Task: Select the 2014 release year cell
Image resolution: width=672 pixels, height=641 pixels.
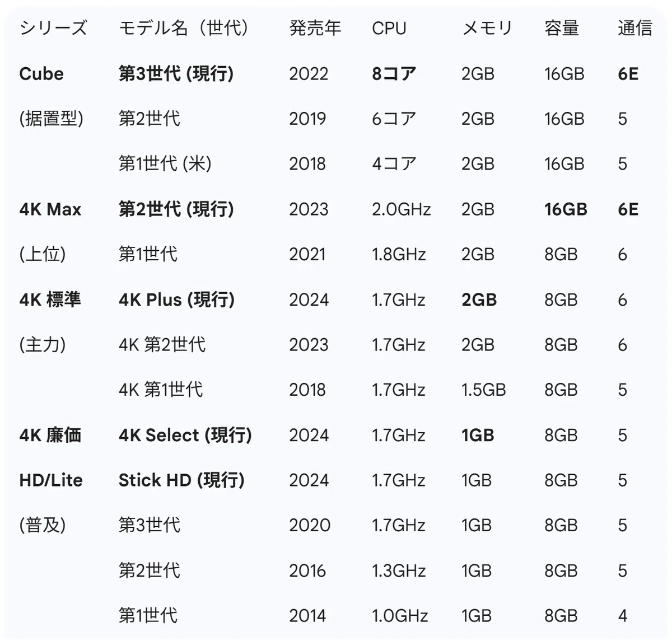Action: (307, 616)
